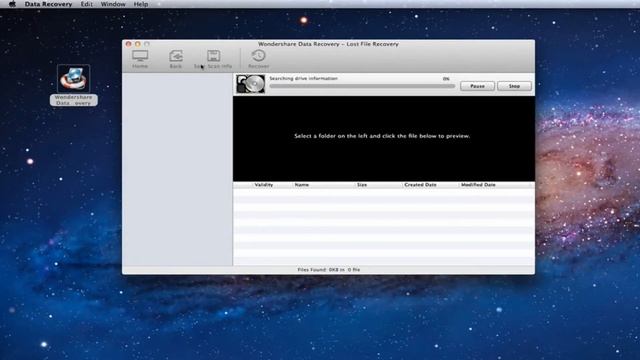Click the Back toolbar icon
Viewport: 640px width, 360px height.
176,59
